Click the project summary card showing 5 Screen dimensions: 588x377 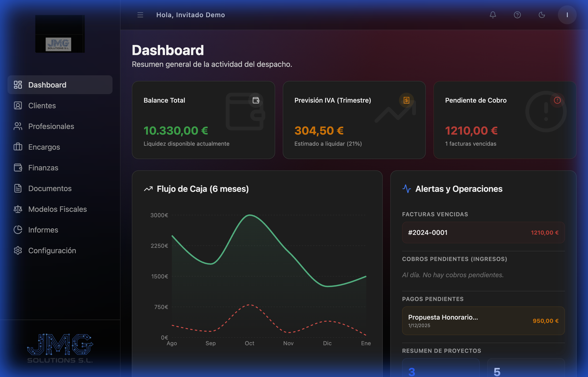(x=526, y=368)
